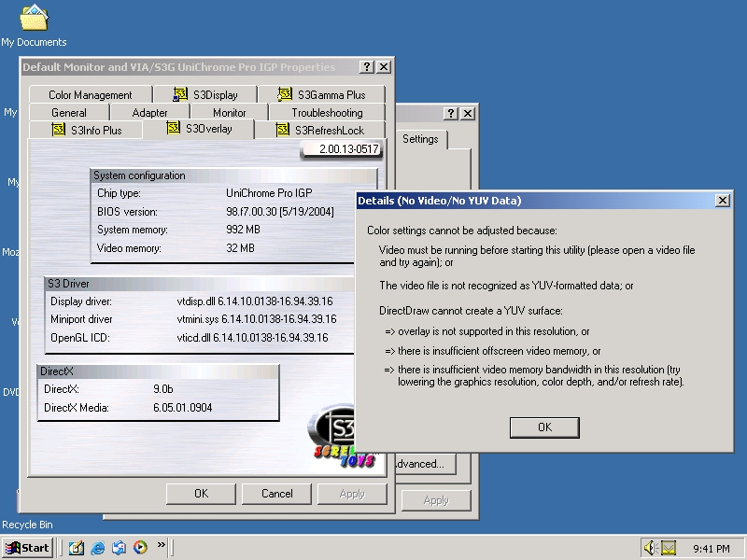Click the envelope icon in system tray

tap(668, 549)
